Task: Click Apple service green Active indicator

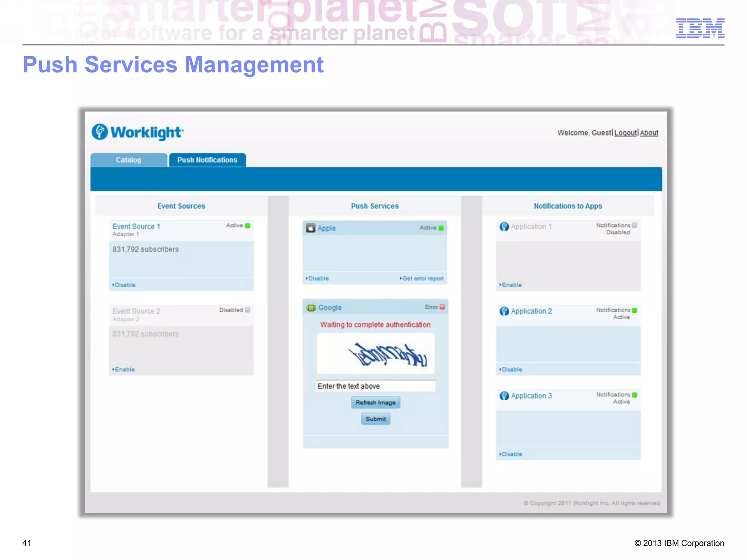Action: [x=441, y=228]
